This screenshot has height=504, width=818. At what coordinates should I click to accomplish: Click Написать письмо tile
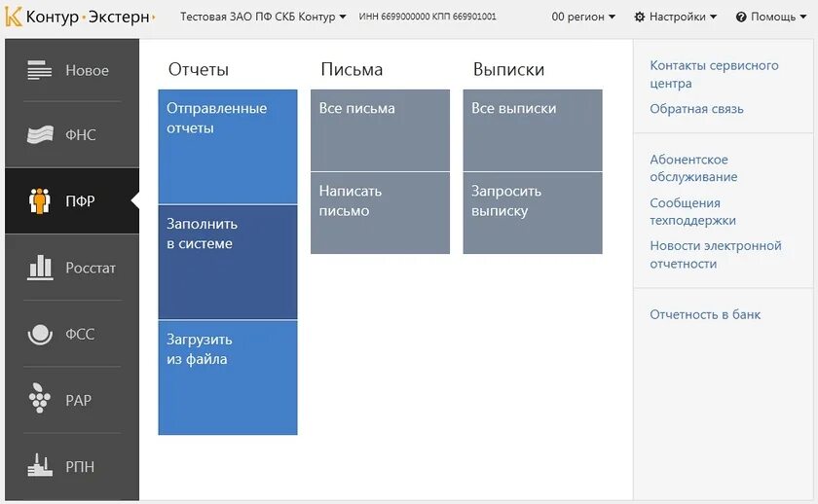(x=380, y=212)
